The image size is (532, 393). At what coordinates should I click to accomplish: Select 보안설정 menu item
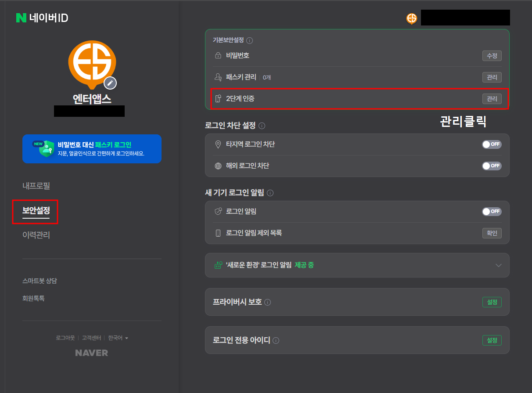pos(36,210)
